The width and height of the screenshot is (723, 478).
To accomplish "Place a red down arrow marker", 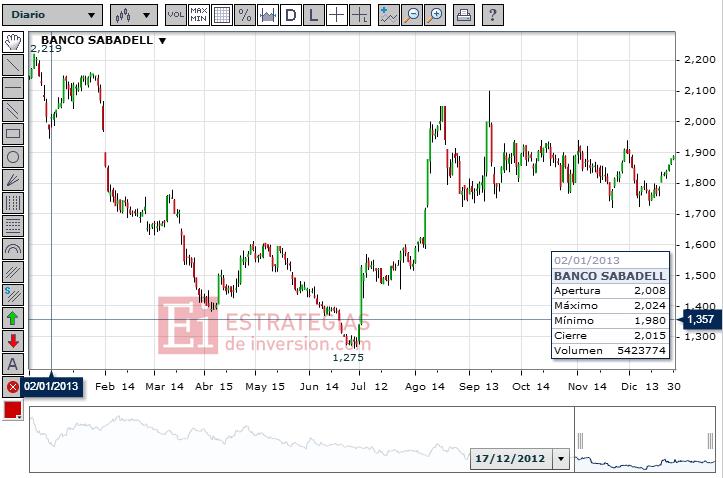I will coord(13,342).
